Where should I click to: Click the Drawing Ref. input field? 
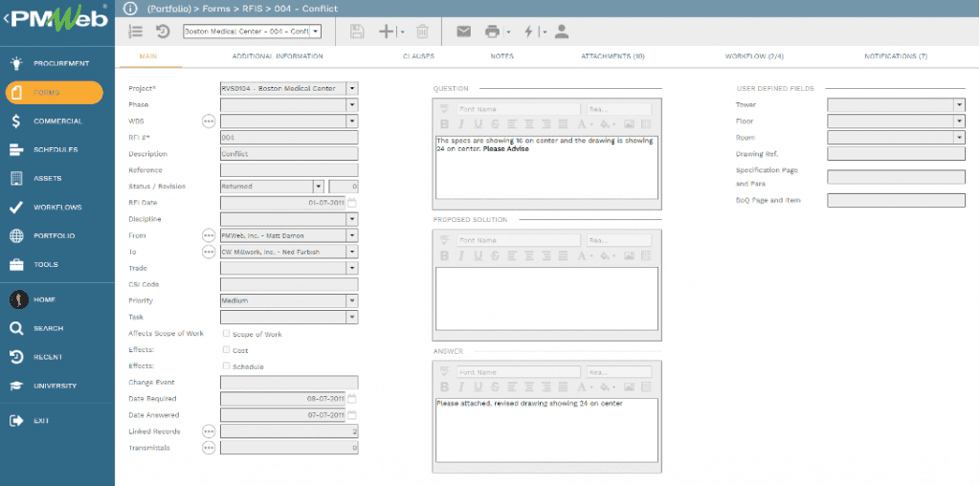coord(896,154)
